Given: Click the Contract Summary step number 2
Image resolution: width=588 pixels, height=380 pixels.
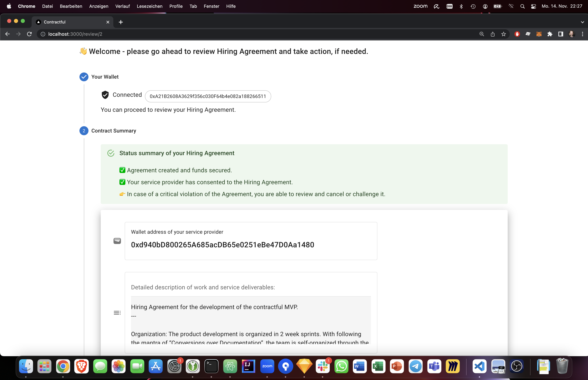Looking at the screenshot, I should point(84,131).
